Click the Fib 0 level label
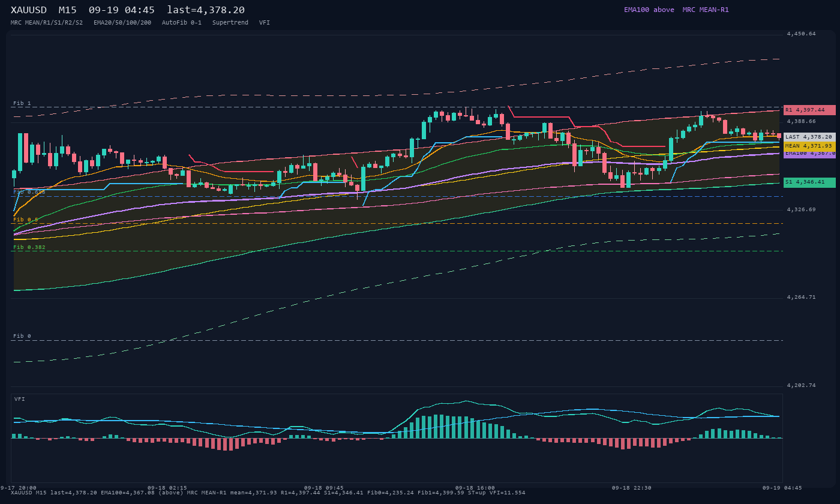The width and height of the screenshot is (840, 504). pos(22,336)
